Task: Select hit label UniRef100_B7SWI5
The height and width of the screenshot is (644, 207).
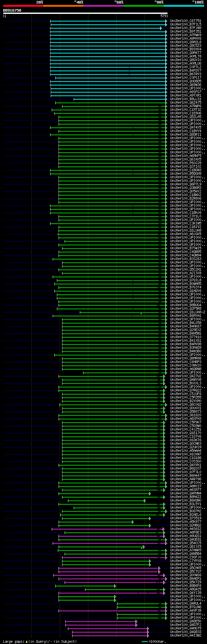Action: [x=186, y=248]
